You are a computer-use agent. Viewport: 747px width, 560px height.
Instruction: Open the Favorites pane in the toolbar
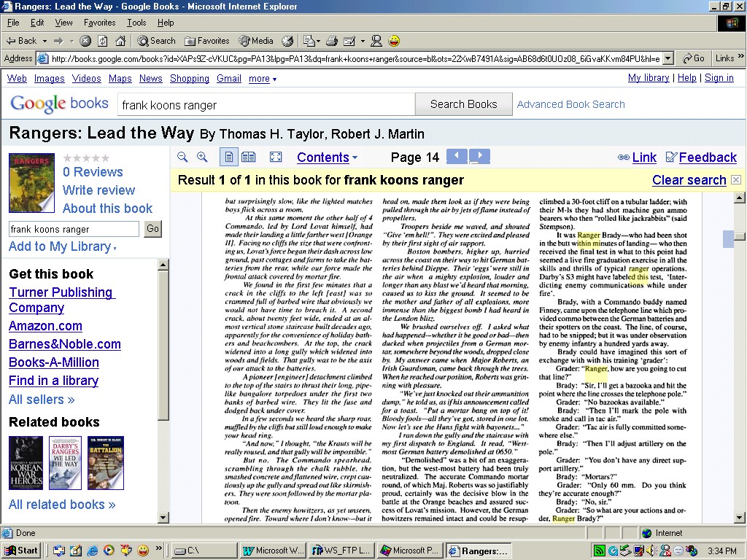tap(206, 41)
